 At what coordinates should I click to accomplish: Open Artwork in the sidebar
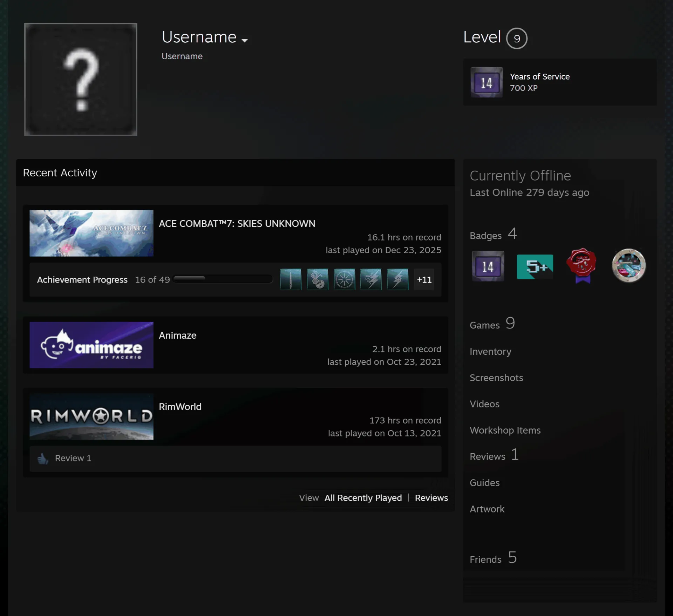[x=487, y=509]
